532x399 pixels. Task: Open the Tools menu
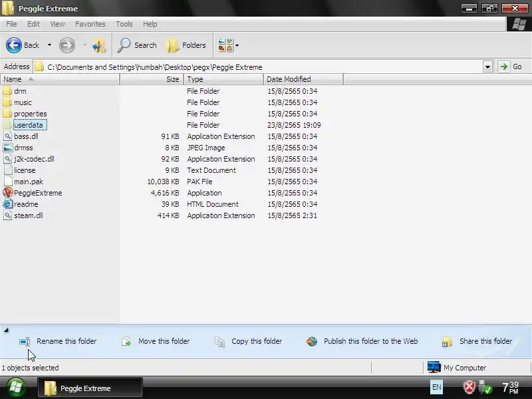[124, 24]
